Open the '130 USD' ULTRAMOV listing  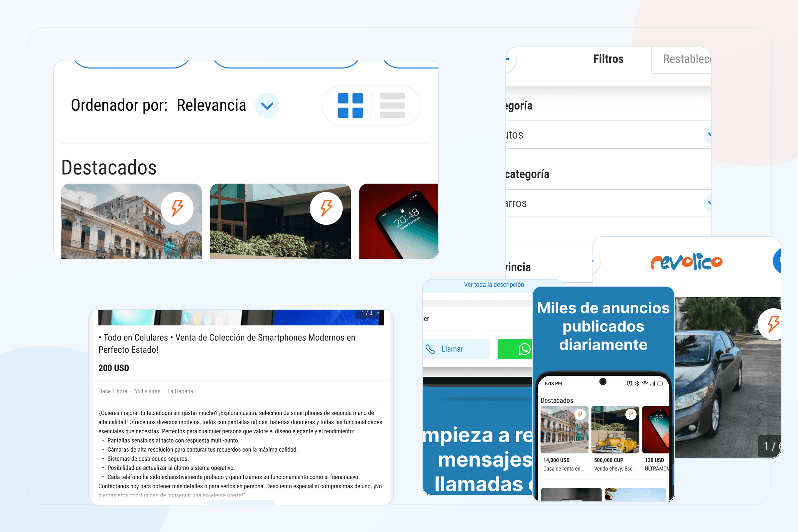(656, 439)
